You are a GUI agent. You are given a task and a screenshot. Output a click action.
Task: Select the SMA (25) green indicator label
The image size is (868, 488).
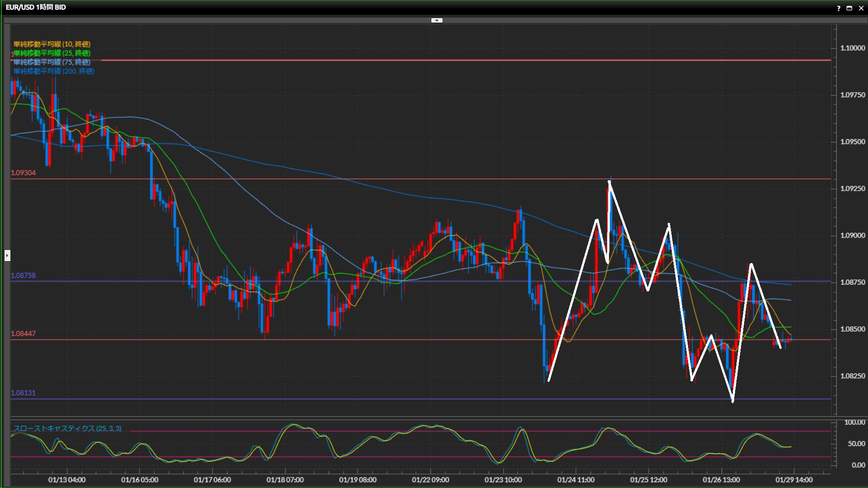tap(52, 53)
